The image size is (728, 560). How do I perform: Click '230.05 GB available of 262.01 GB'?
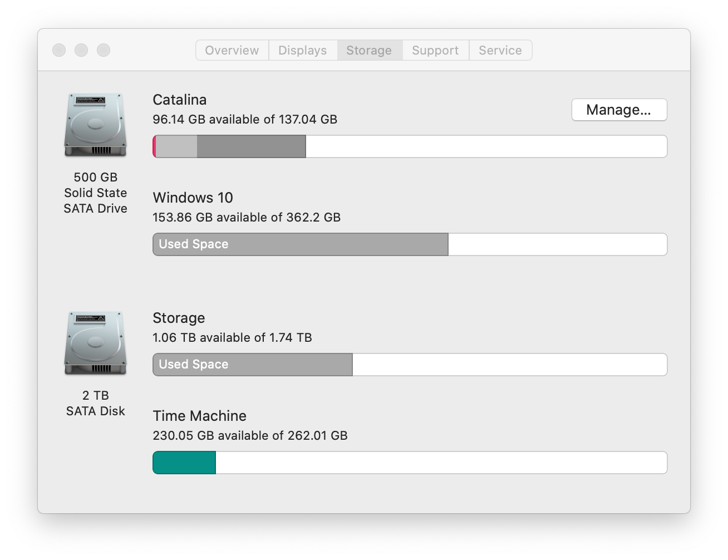pos(250,435)
